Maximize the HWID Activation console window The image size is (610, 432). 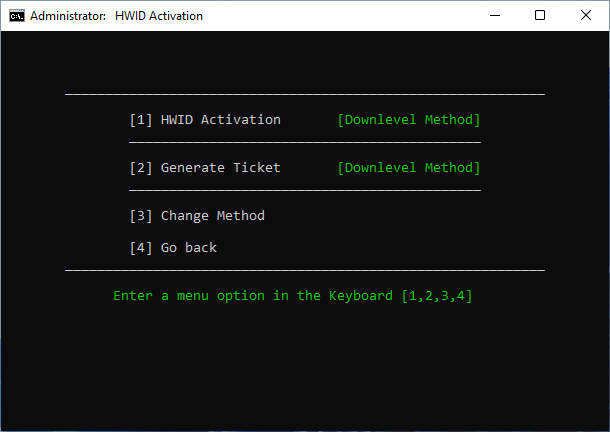point(540,16)
